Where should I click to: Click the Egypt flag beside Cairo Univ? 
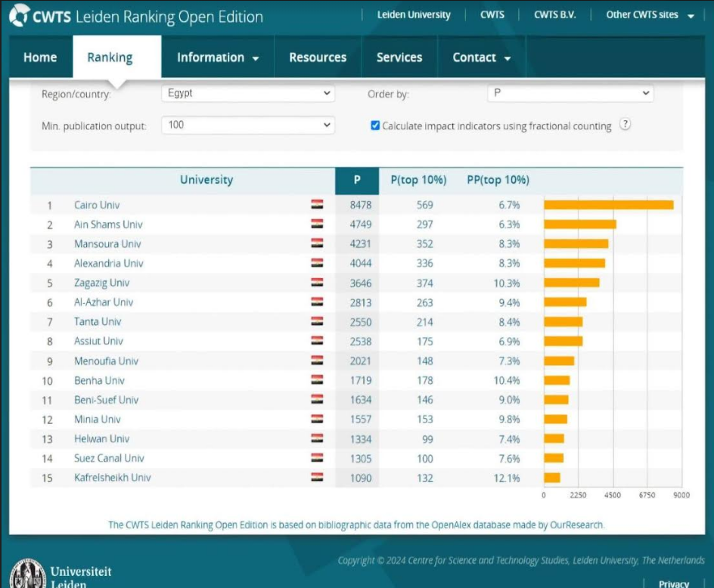pyautogui.click(x=317, y=205)
